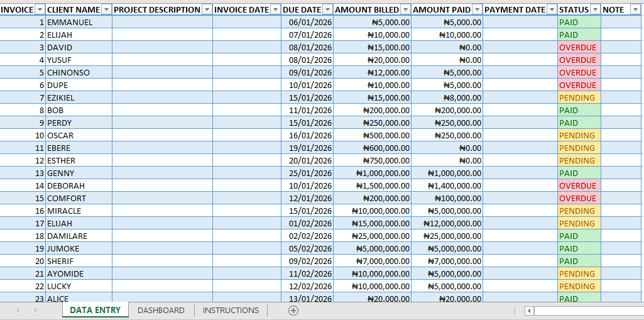644x320 pixels.
Task: Select due date 01/02/2026 cell
Action: pos(307,223)
